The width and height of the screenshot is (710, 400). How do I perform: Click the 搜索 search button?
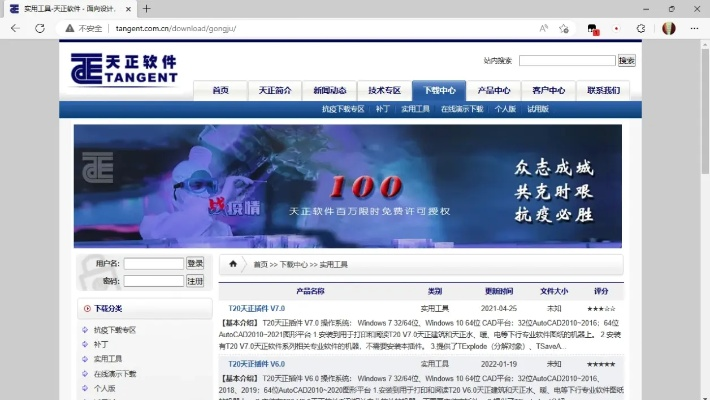coord(626,61)
